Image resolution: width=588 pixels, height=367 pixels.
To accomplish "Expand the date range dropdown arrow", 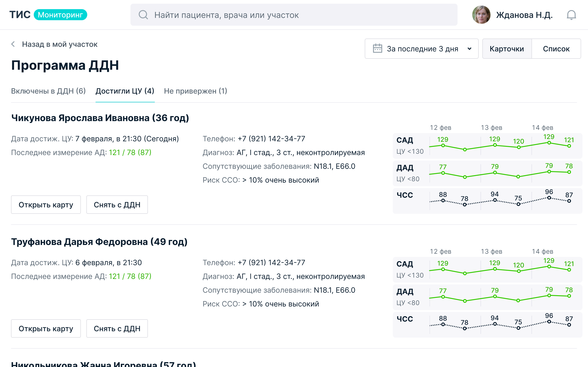I will point(469,49).
